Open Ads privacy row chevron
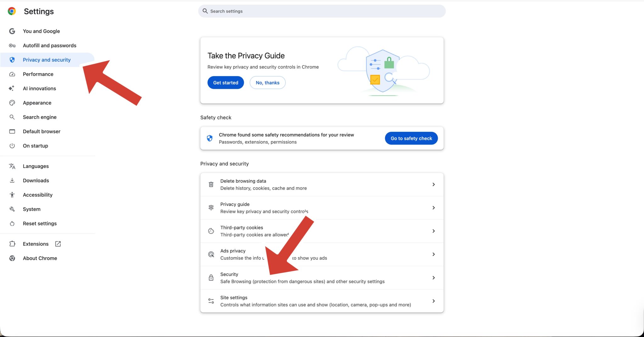 pyautogui.click(x=433, y=254)
